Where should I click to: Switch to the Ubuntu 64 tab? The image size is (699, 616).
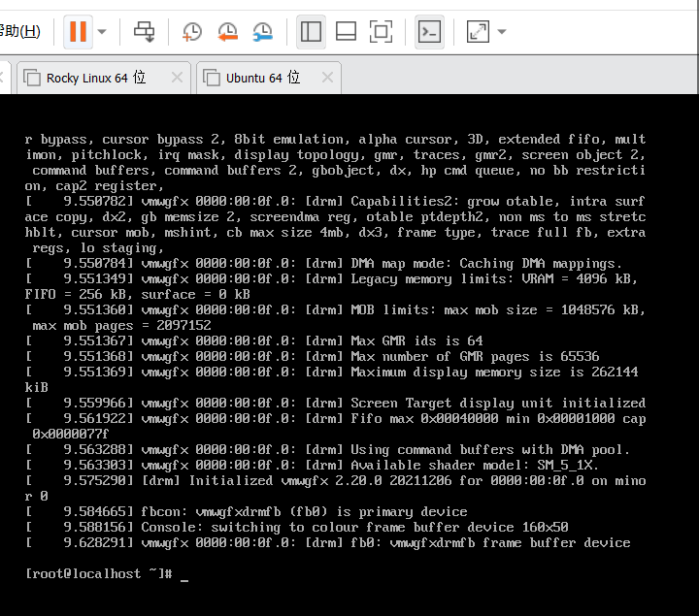(x=268, y=78)
